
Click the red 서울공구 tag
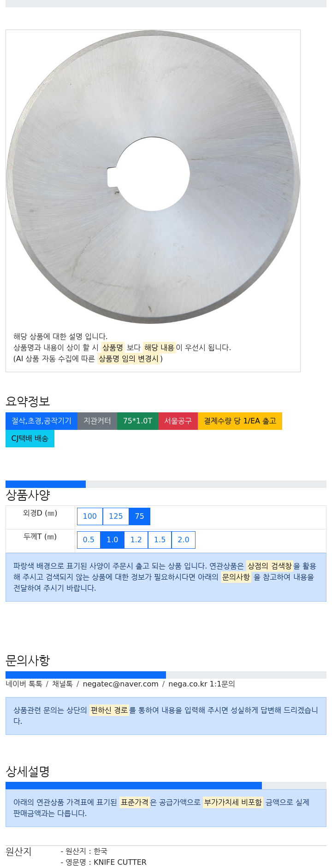178,421
